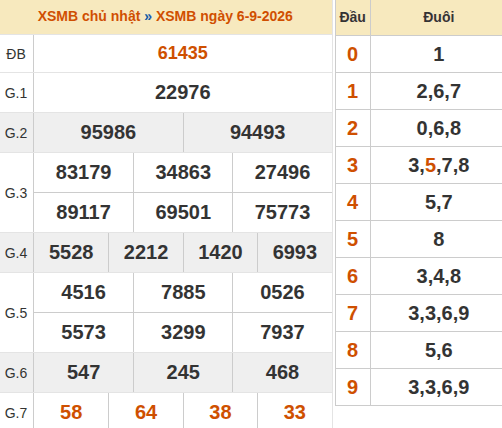The height and width of the screenshot is (428, 502).
Task: Select head digit 8 in Đầu column
Action: (x=352, y=350)
